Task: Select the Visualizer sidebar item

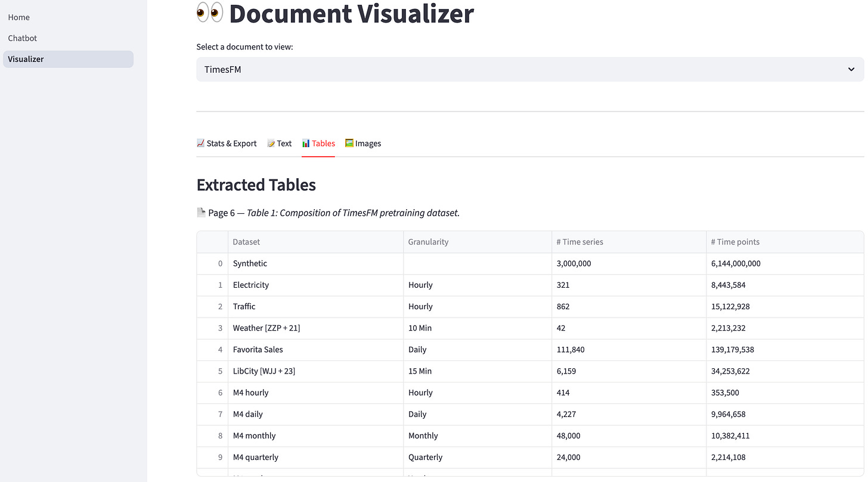Action: (x=68, y=59)
